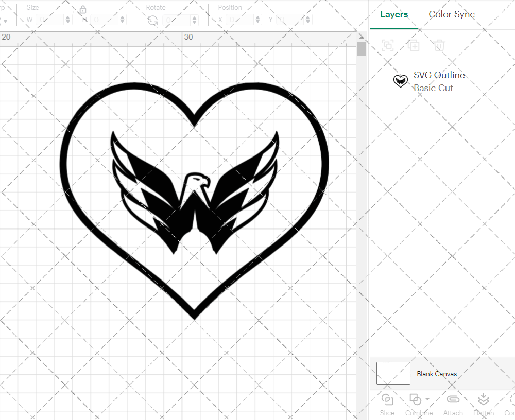Click the Blank Canvas color swatch
Viewport: 515px width, 420px height.
[x=393, y=374]
